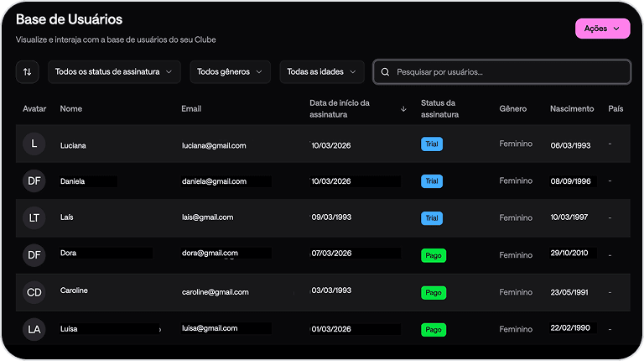Click the search magnifier icon
Screen dimensions: 644x361
(x=385, y=72)
